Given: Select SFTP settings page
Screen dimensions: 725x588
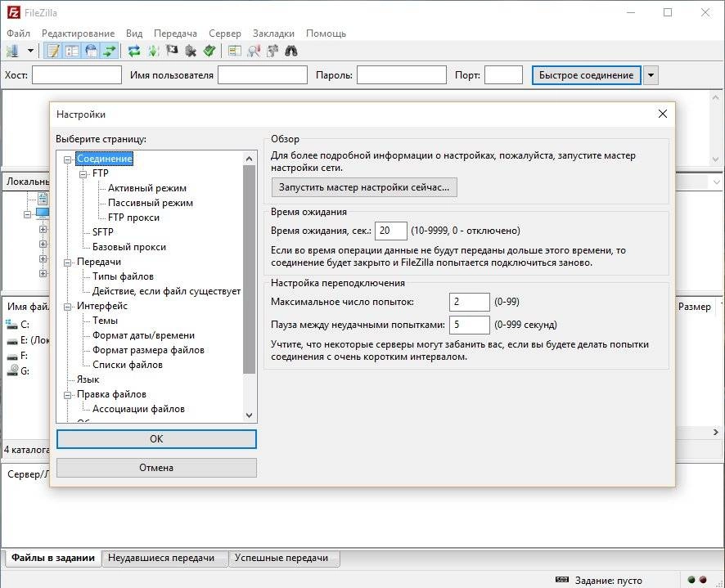Looking at the screenshot, I should pos(102,232).
